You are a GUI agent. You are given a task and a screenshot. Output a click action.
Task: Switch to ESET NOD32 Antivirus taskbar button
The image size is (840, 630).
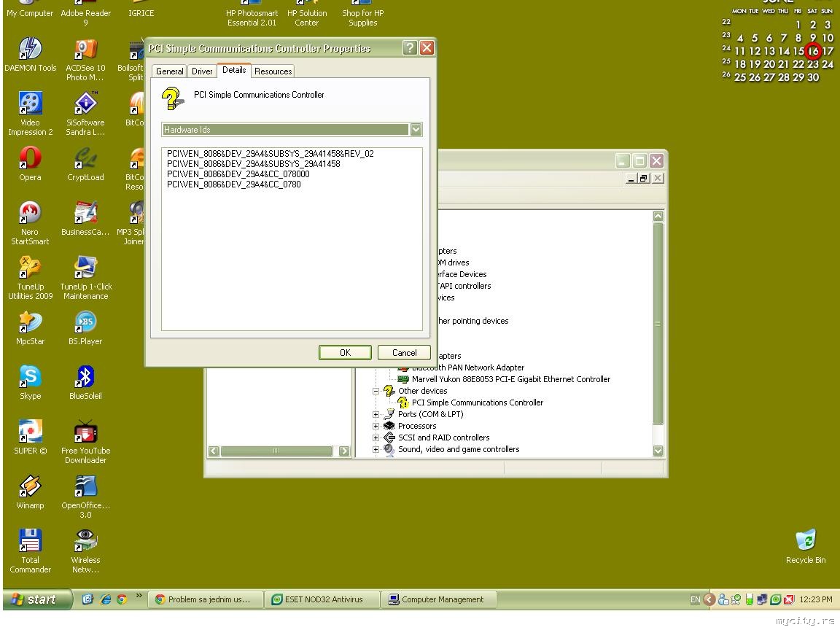click(x=322, y=599)
